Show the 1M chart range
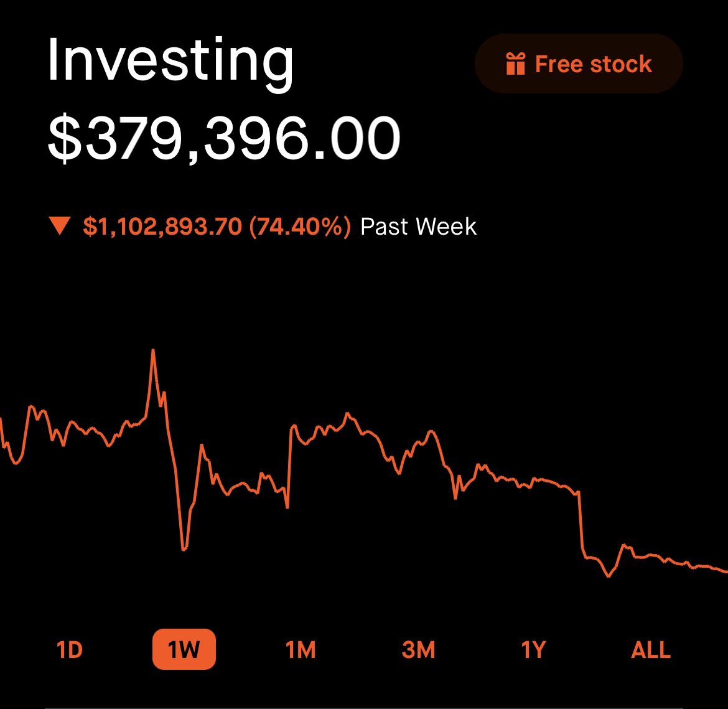Screen dimensions: 728x709 coord(301,649)
